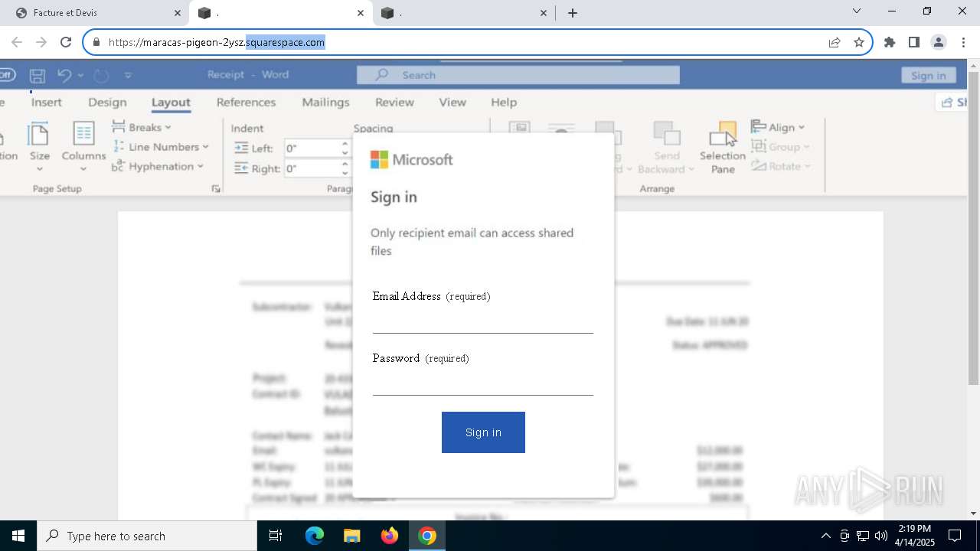980x551 pixels.
Task: Click the Password field
Action: point(482,383)
